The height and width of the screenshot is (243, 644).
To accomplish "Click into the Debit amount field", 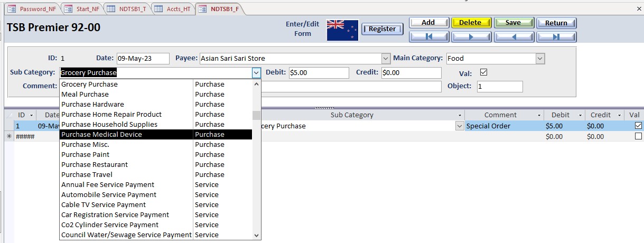I will click(x=319, y=73).
